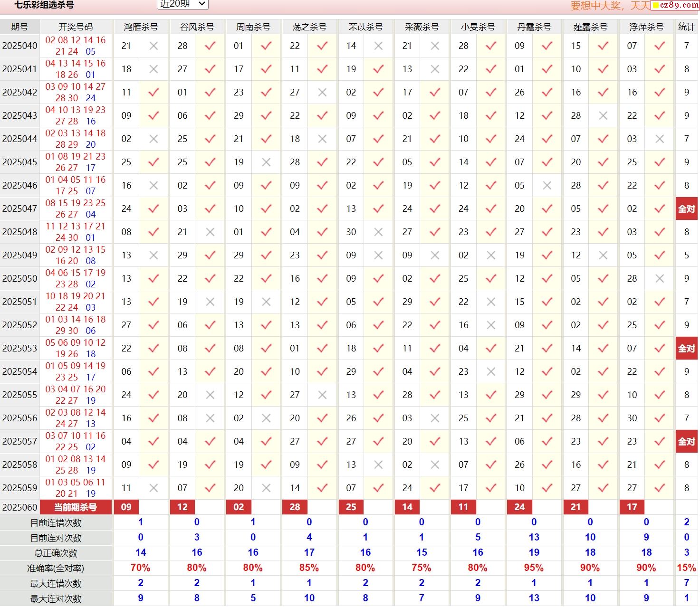Click the 目前连对次数 row label
The width and height of the screenshot is (700, 607).
(56, 538)
